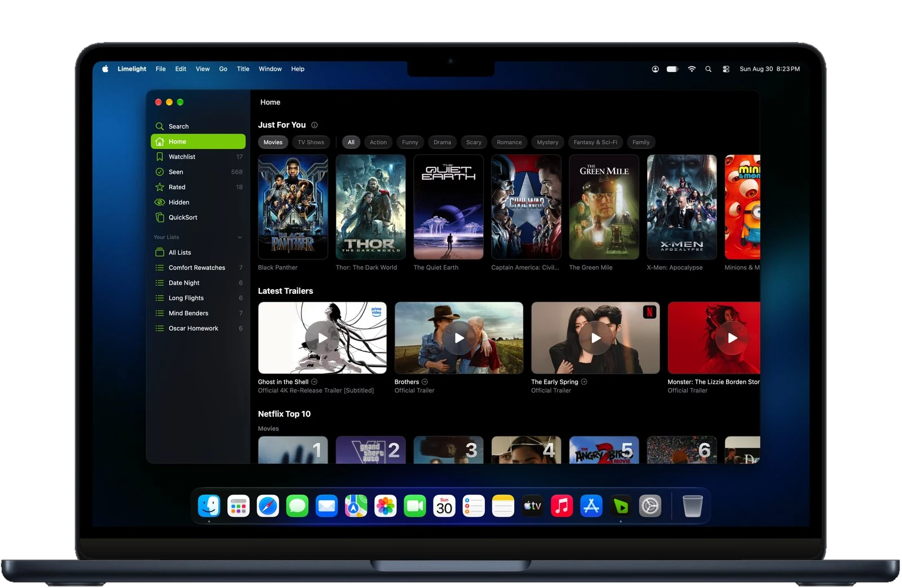Open Apple TV app from the dock
Screen dimensions: 902x588
point(532,506)
